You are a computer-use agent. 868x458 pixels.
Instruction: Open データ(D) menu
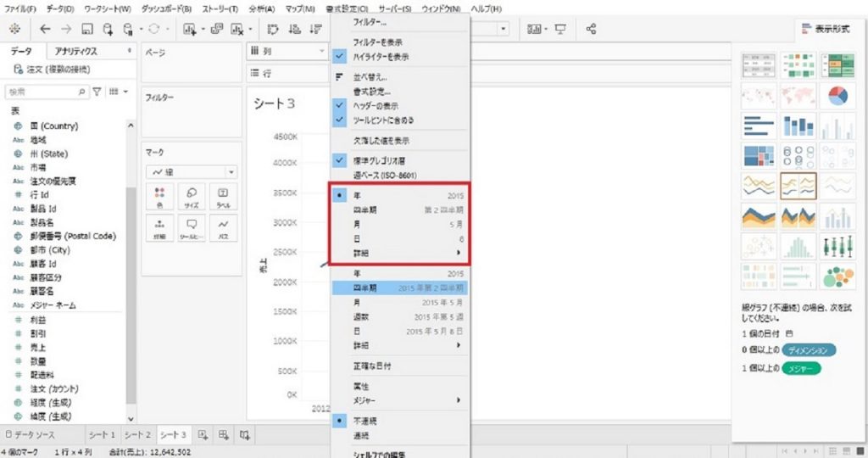[x=60, y=8]
